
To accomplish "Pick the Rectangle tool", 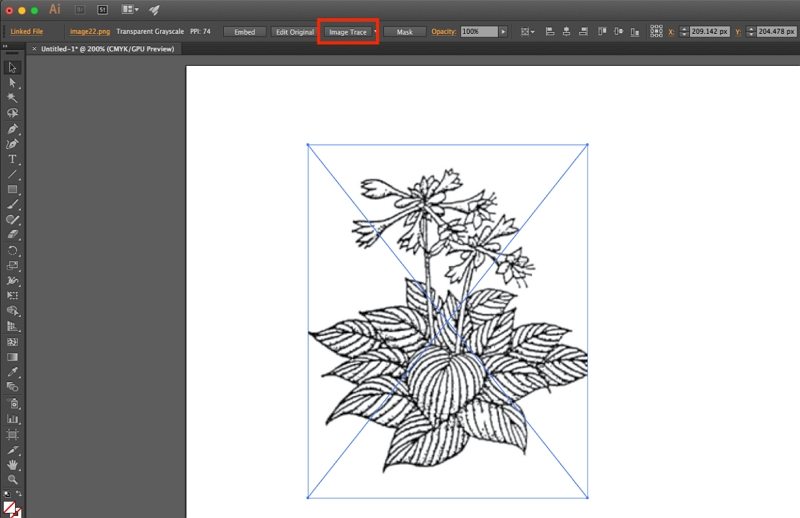I will pyautogui.click(x=13, y=189).
